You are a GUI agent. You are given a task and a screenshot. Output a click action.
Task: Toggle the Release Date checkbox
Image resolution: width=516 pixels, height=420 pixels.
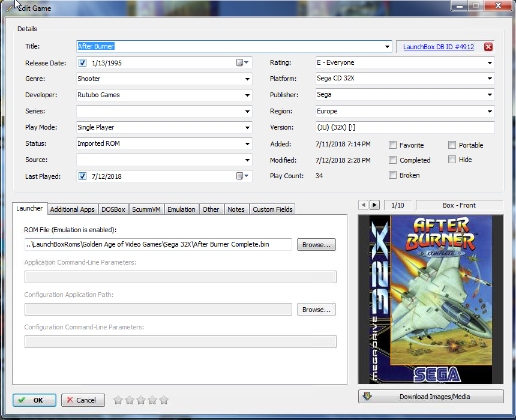83,63
